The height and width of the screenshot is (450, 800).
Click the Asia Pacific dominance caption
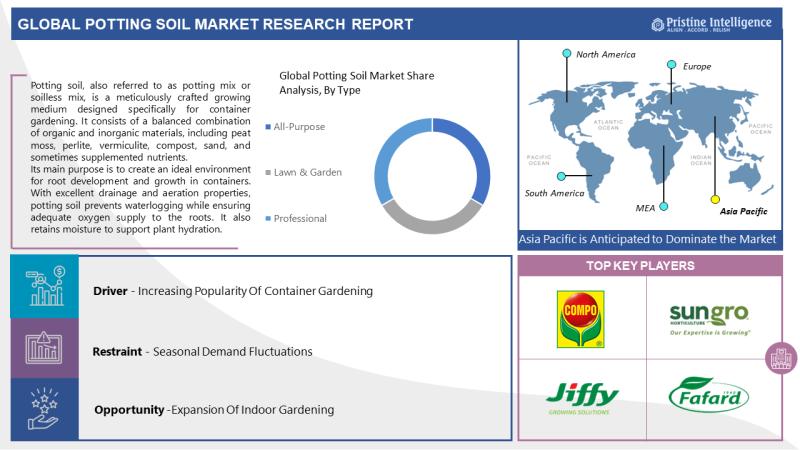click(647, 239)
